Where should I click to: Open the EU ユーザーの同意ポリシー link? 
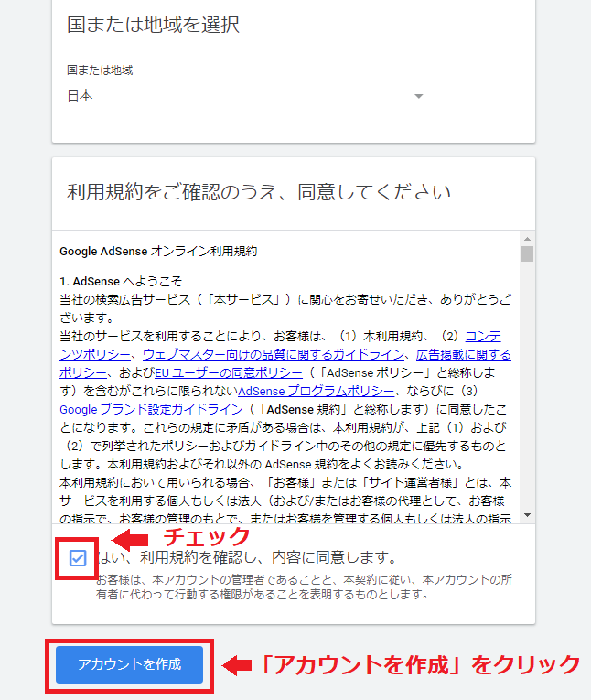(229, 372)
